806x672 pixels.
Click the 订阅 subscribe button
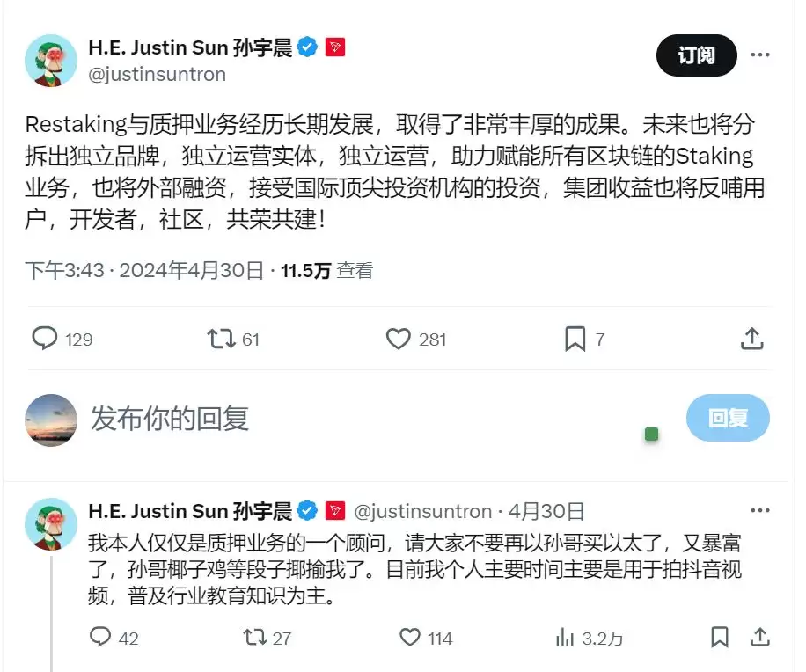tap(696, 55)
